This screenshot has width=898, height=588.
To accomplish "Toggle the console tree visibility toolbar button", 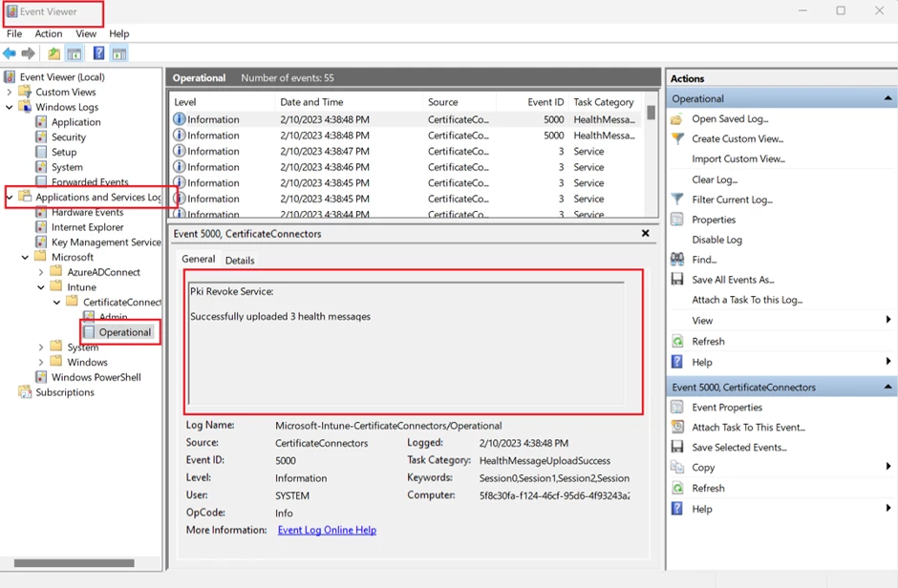I will click(x=75, y=53).
